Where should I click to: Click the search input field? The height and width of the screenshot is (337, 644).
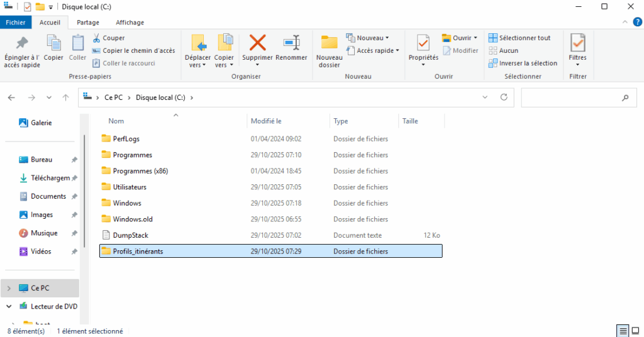(x=569, y=97)
